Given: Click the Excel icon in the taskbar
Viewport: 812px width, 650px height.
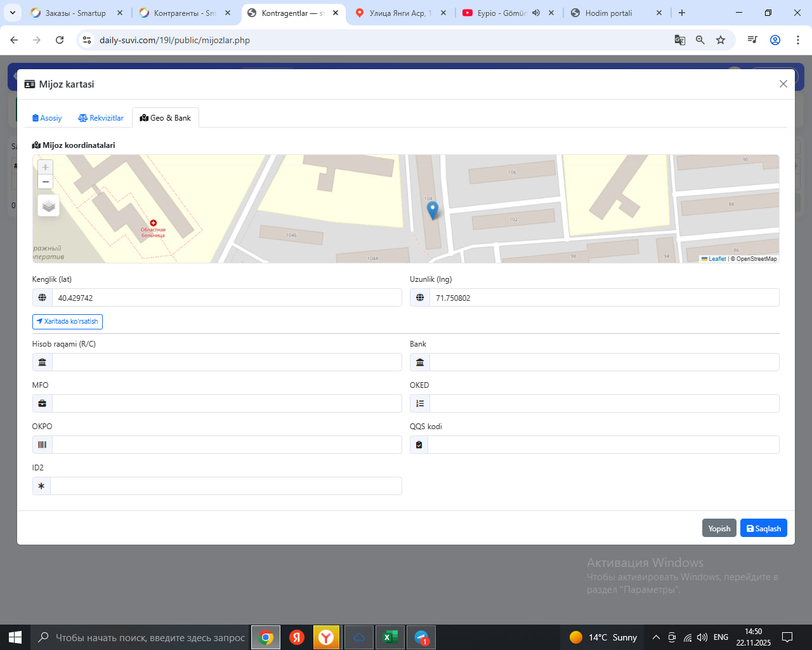Looking at the screenshot, I should [x=390, y=637].
